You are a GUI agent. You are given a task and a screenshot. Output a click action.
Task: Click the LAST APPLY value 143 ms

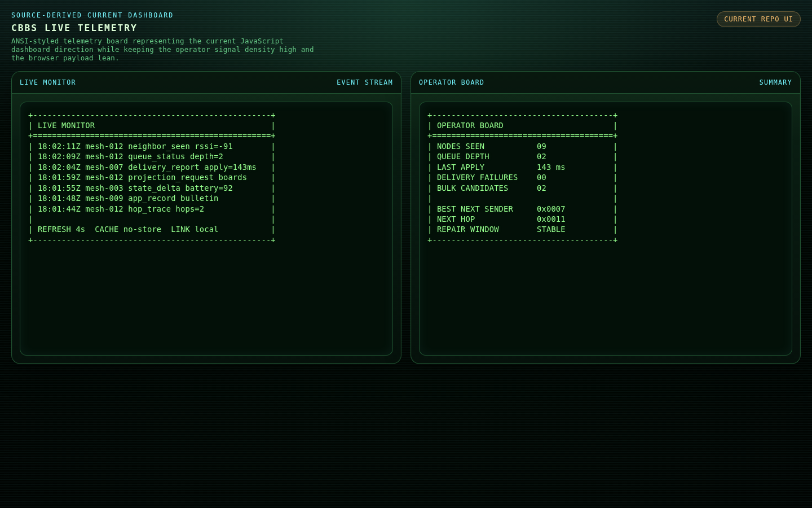pos(551,167)
